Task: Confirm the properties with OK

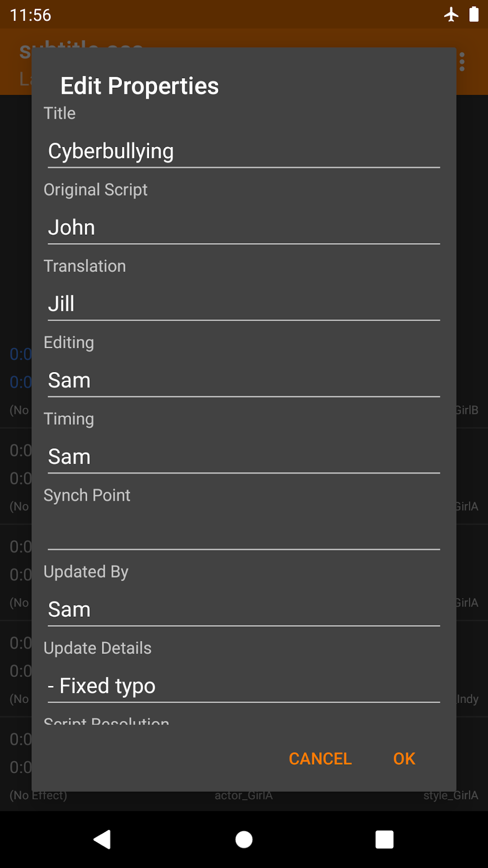Action: [x=404, y=759]
